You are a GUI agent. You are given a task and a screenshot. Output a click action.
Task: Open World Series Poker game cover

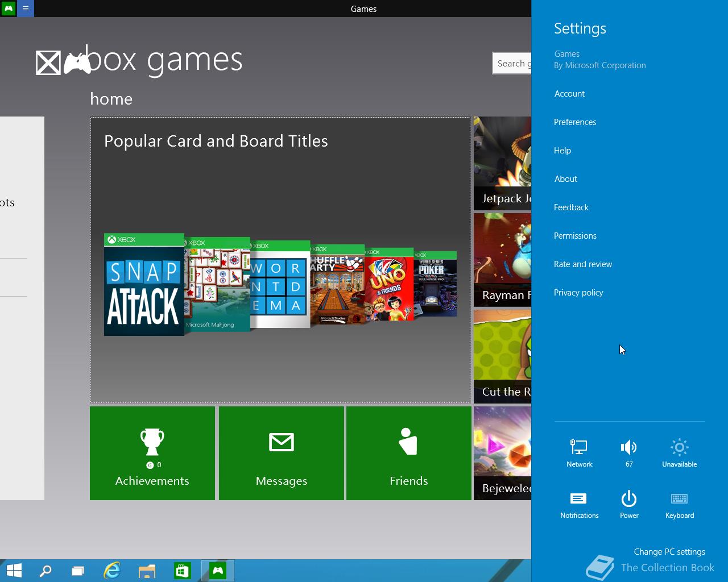(x=435, y=284)
